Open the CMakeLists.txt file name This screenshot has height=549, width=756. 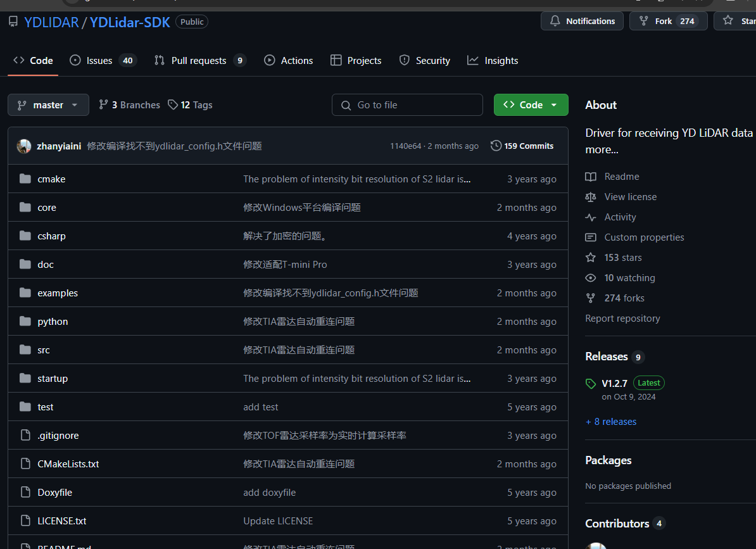68,464
